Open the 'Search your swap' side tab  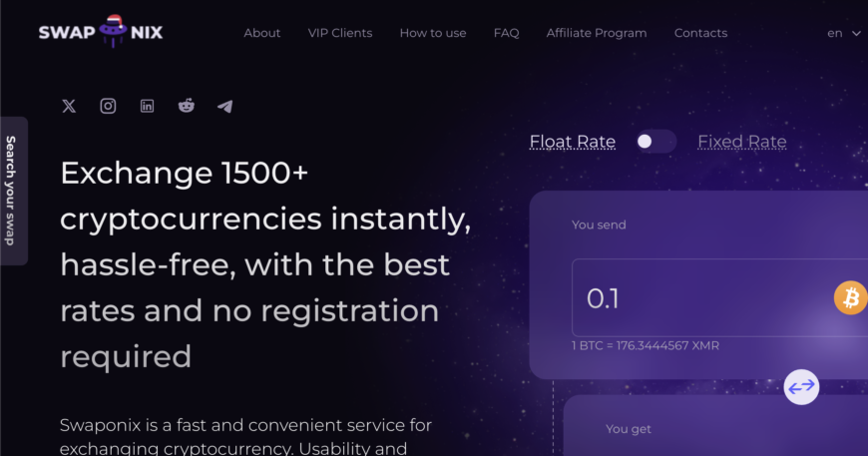[12, 191]
